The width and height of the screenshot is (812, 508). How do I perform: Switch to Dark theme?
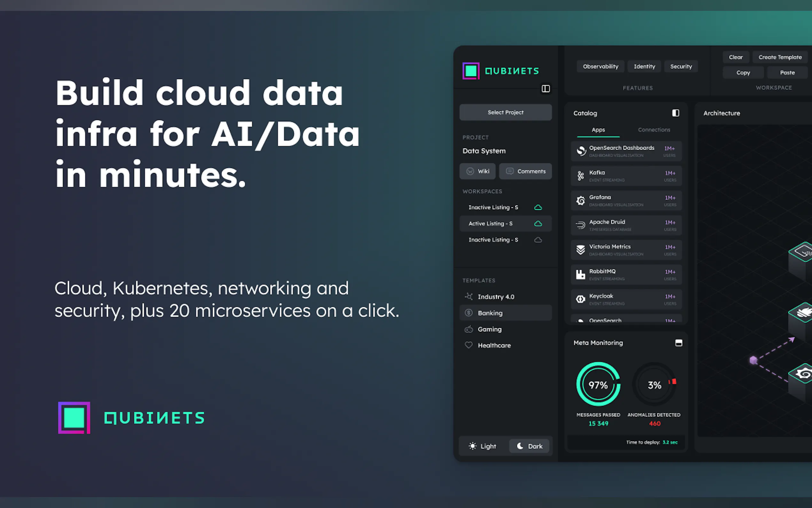pos(529,446)
